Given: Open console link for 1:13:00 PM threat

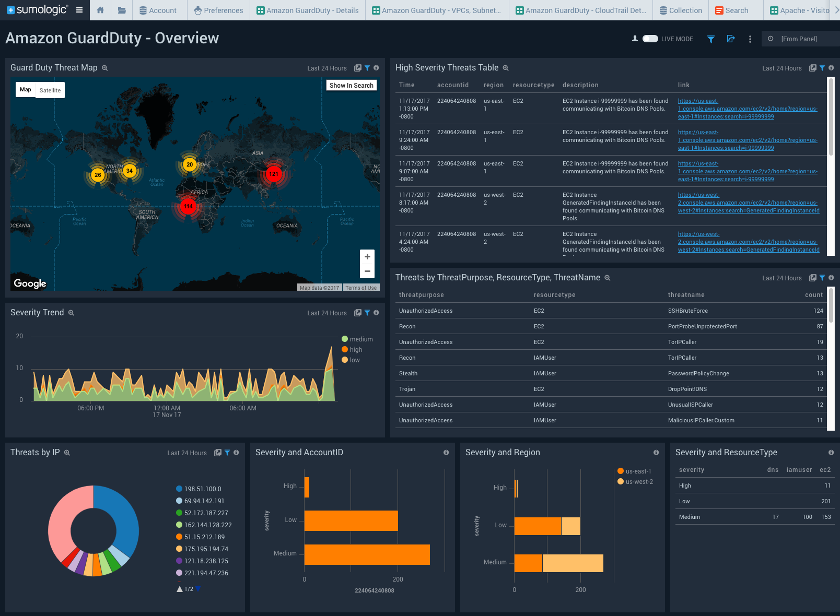Looking at the screenshot, I should [748, 109].
